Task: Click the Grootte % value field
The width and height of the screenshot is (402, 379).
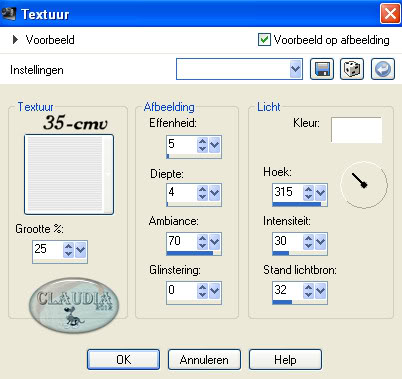Action: pos(48,249)
